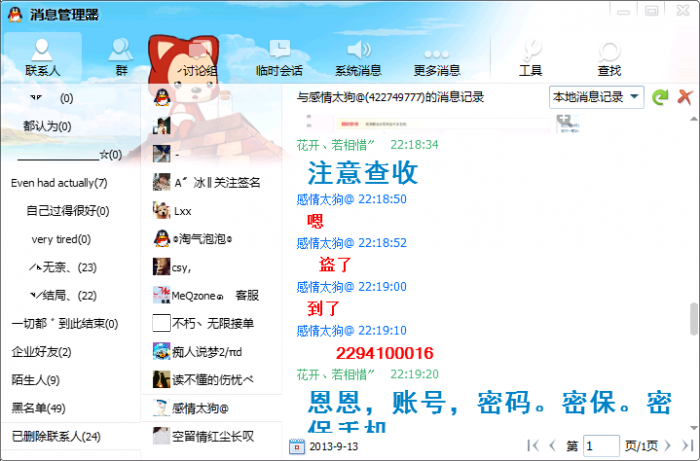This screenshot has height=461, width=700.
Task: Go to the first page of records
Action: pyautogui.click(x=533, y=445)
